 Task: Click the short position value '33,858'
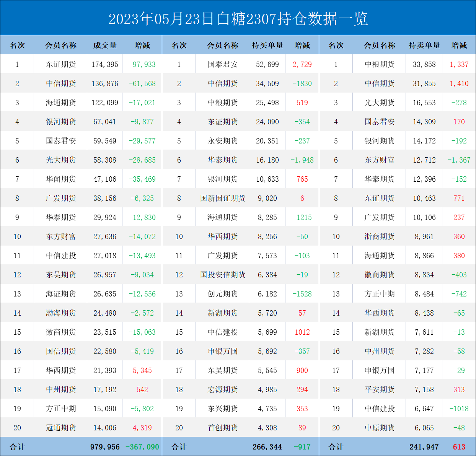[x=424, y=64]
